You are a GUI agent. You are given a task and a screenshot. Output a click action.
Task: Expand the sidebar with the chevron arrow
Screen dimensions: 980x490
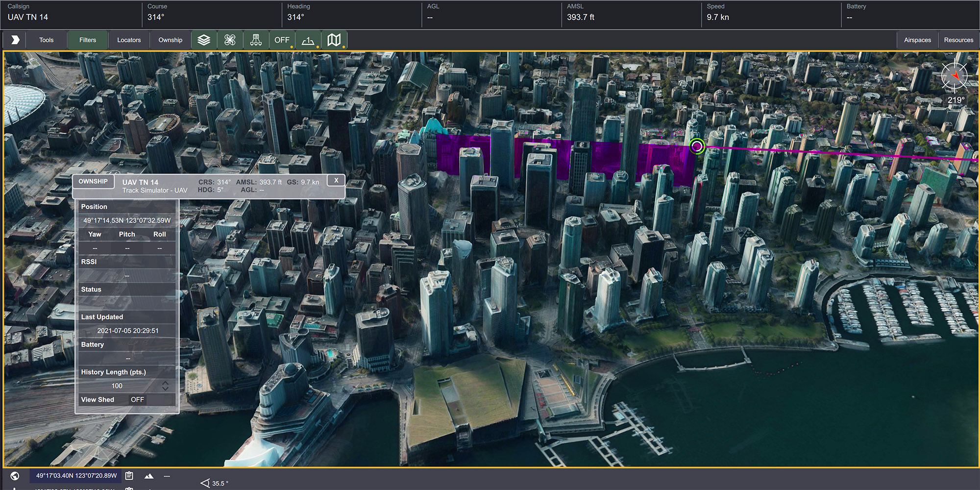pyautogui.click(x=15, y=40)
